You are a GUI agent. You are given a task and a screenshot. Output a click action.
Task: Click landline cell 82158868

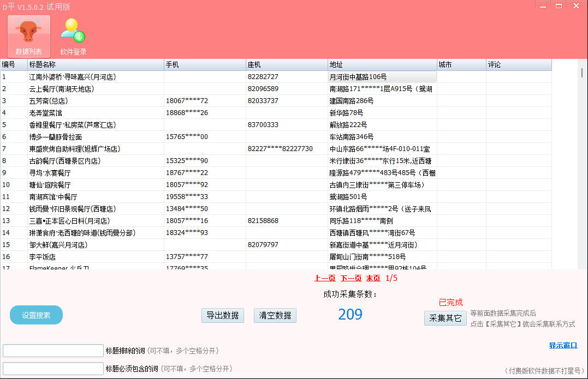point(287,221)
